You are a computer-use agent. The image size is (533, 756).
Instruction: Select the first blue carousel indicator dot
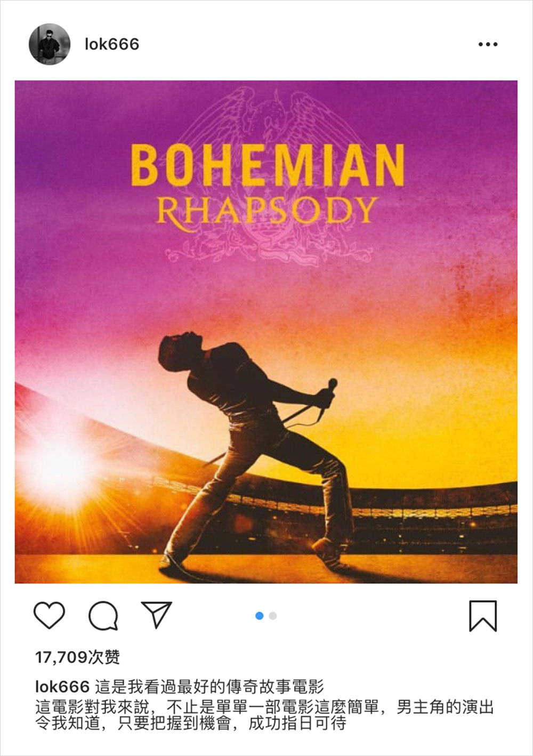pos(260,616)
